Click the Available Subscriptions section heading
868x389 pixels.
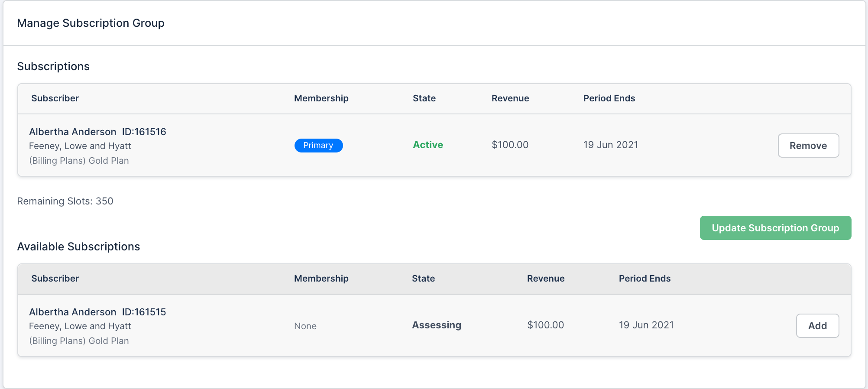point(78,246)
